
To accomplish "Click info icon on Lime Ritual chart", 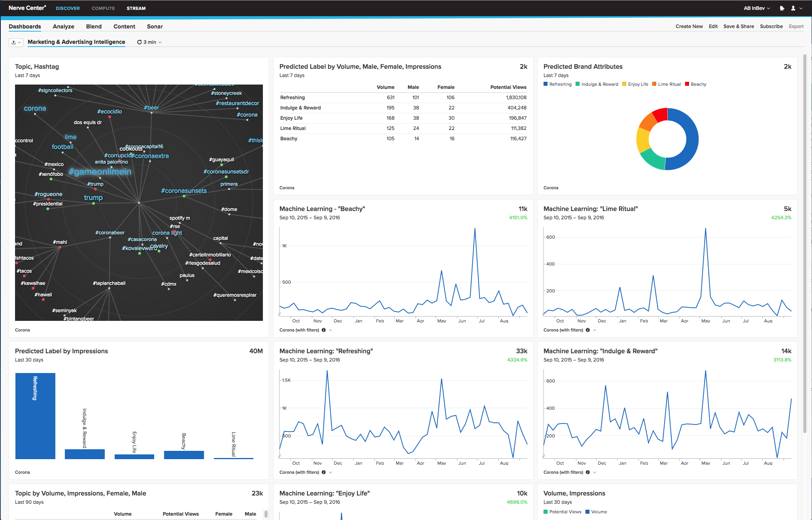I will point(588,330).
